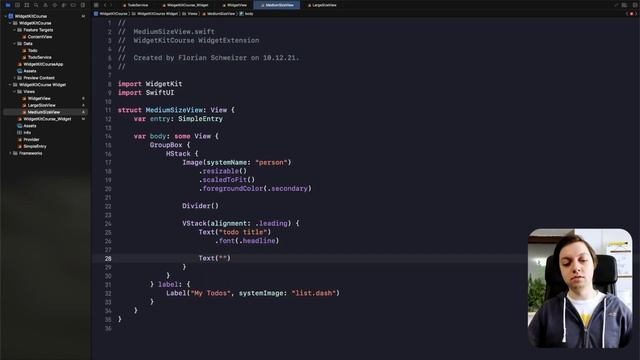Screen dimensions: 640x360
Task: Open the Source Control navigator icon
Action: tap(17, 5)
